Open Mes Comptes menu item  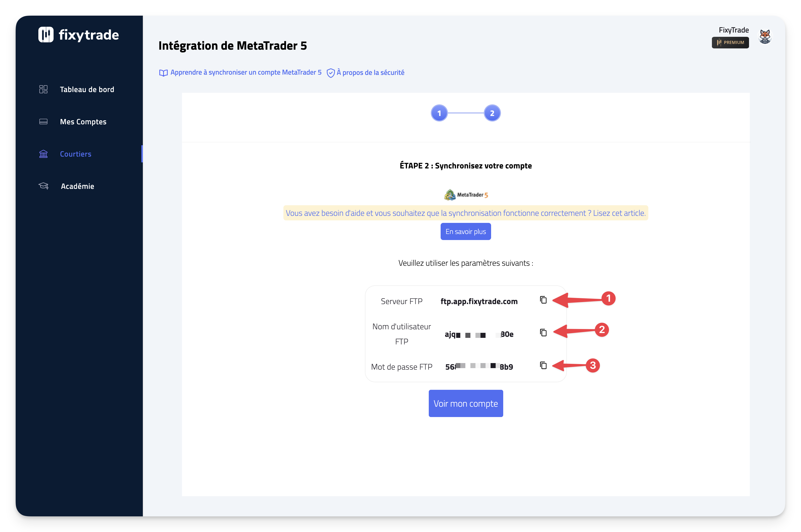pyautogui.click(x=83, y=122)
